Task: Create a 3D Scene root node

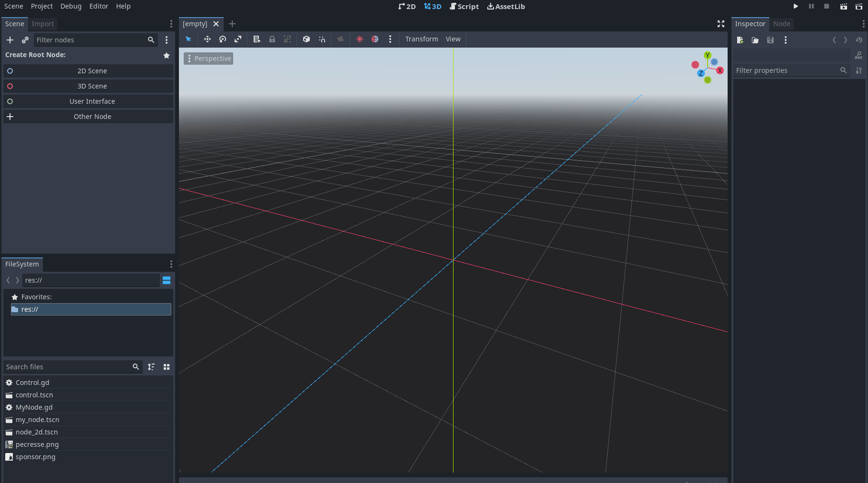Action: coord(89,86)
